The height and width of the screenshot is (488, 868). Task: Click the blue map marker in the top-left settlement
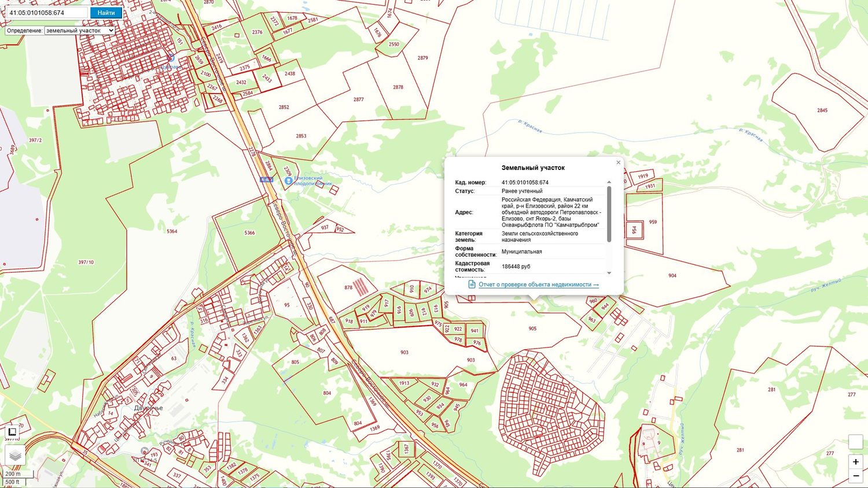171,58
